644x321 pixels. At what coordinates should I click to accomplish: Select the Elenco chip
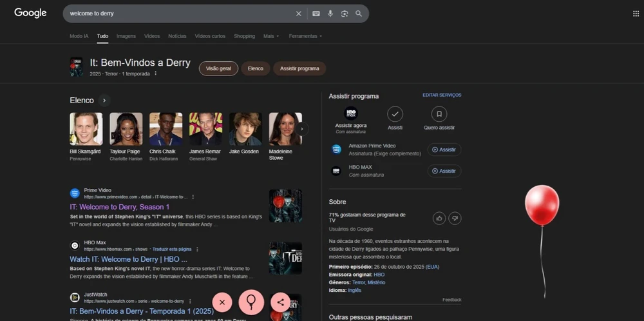(256, 68)
